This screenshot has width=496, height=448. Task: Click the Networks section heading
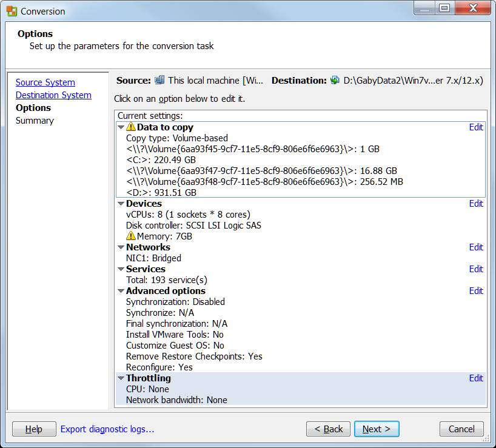coord(148,247)
